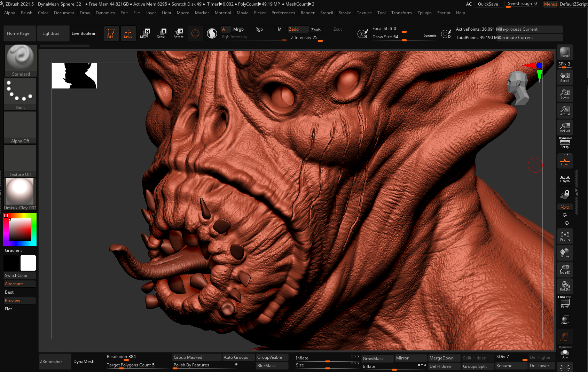Toggle Zsub sculpting mode
This screenshot has height=372, width=588.
[316, 30]
